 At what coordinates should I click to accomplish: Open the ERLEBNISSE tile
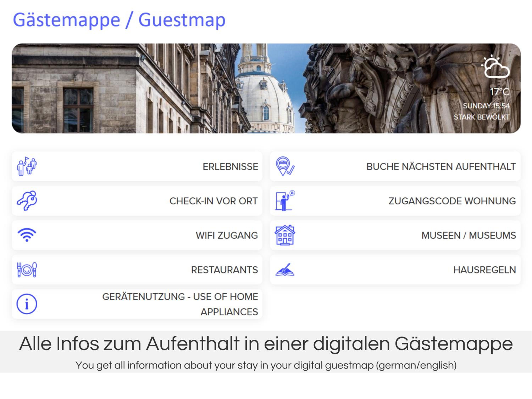pos(137,166)
